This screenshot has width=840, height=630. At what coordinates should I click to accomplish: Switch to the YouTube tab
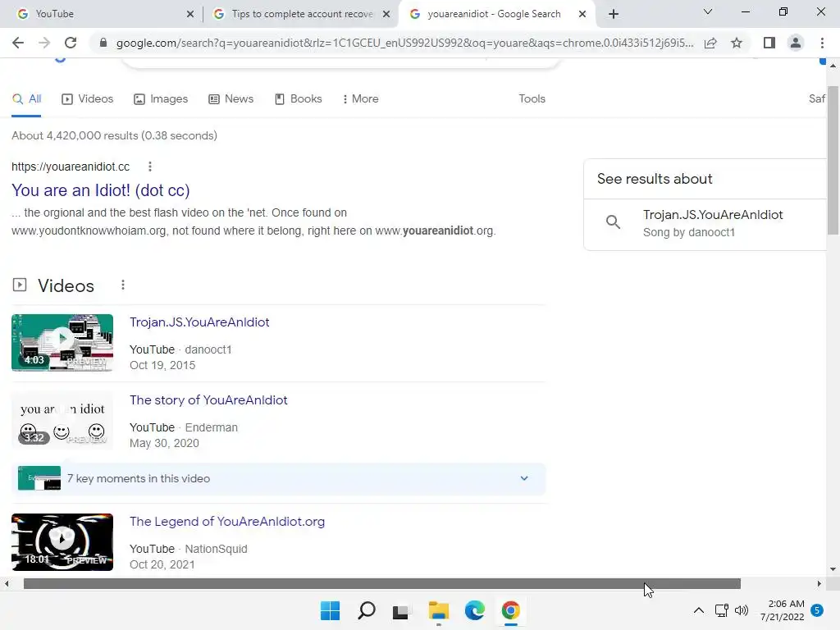point(102,14)
